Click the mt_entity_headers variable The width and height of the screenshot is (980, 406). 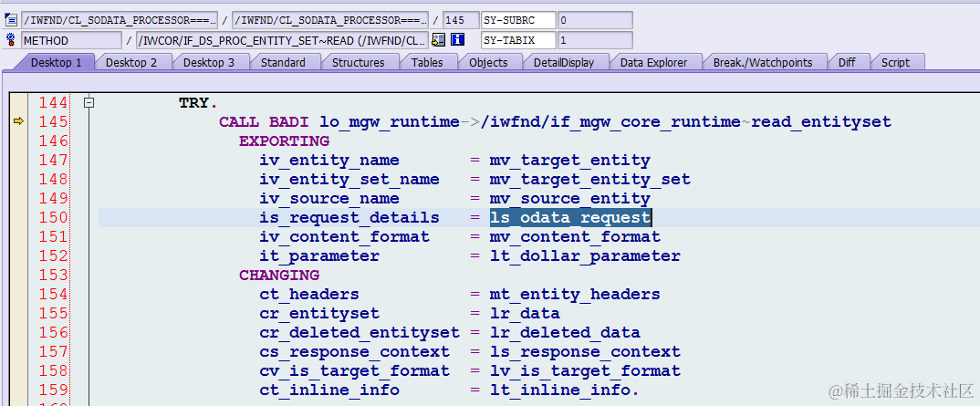tap(575, 294)
